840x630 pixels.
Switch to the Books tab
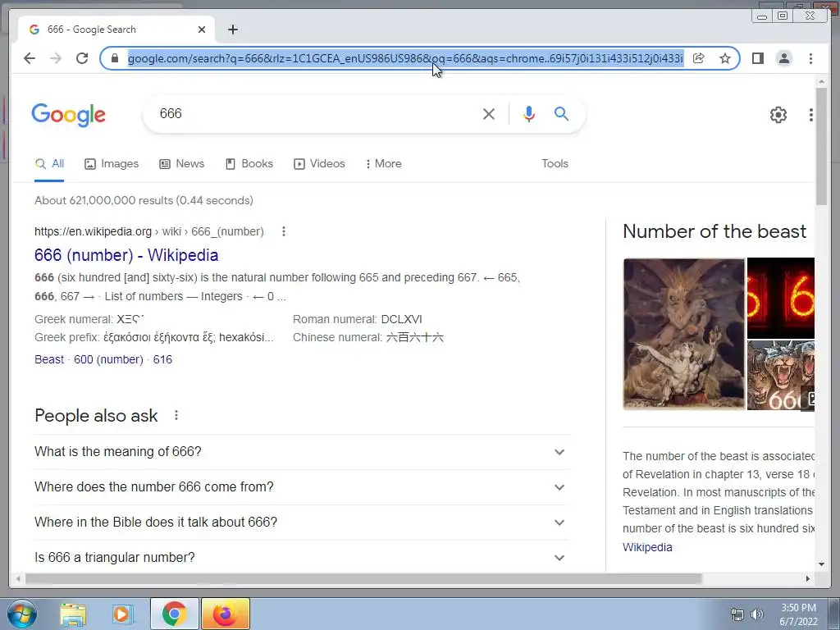pyautogui.click(x=249, y=164)
